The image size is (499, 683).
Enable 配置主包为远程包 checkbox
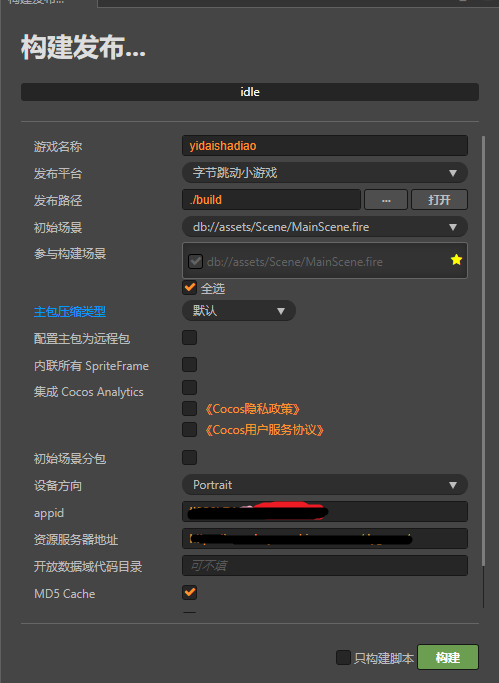point(189,338)
